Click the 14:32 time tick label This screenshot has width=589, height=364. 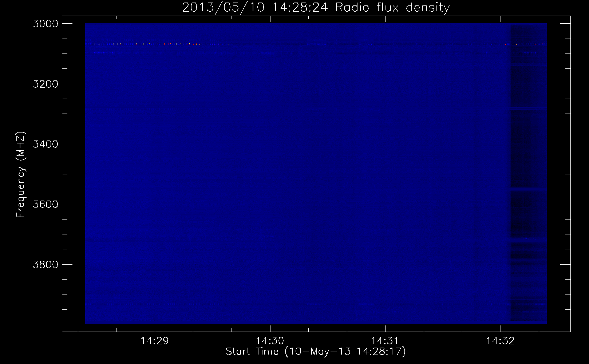coord(500,341)
